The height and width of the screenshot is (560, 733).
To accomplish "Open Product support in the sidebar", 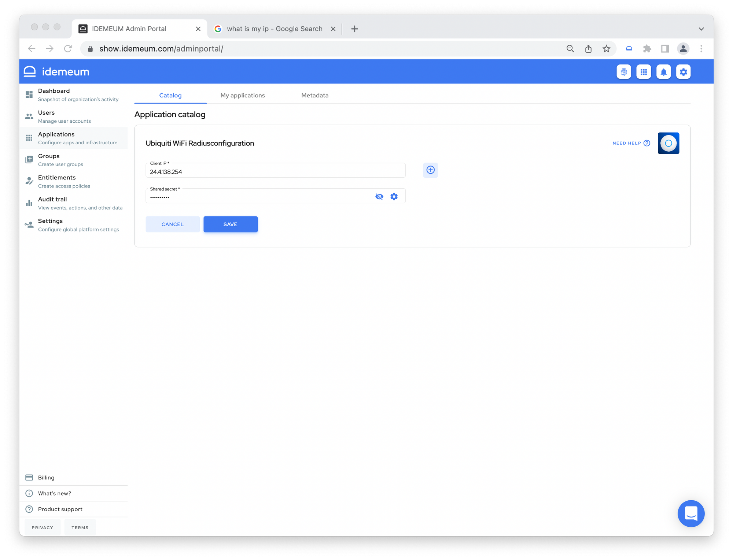I will pyautogui.click(x=73, y=509).
